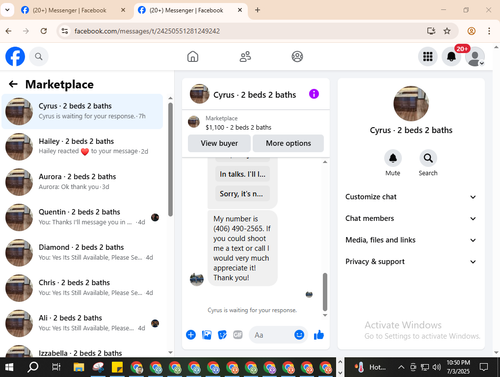Click the address bar URL
Screen dimensions: 500x377
(147, 31)
